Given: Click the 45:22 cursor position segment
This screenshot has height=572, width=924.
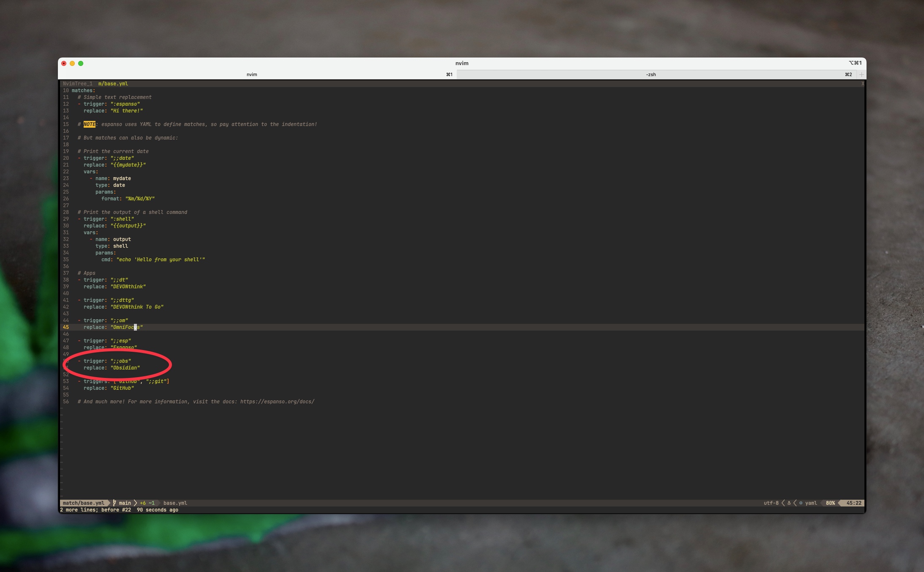Looking at the screenshot, I should (x=853, y=503).
